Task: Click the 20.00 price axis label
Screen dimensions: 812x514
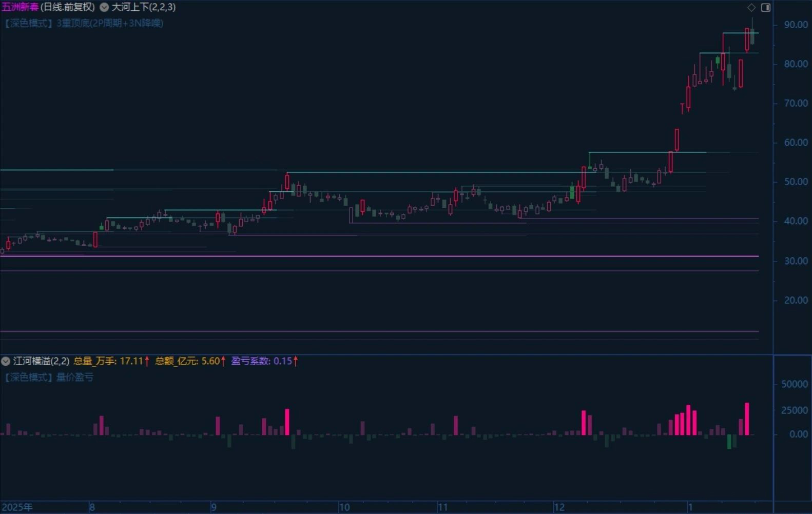Action: tap(796, 300)
